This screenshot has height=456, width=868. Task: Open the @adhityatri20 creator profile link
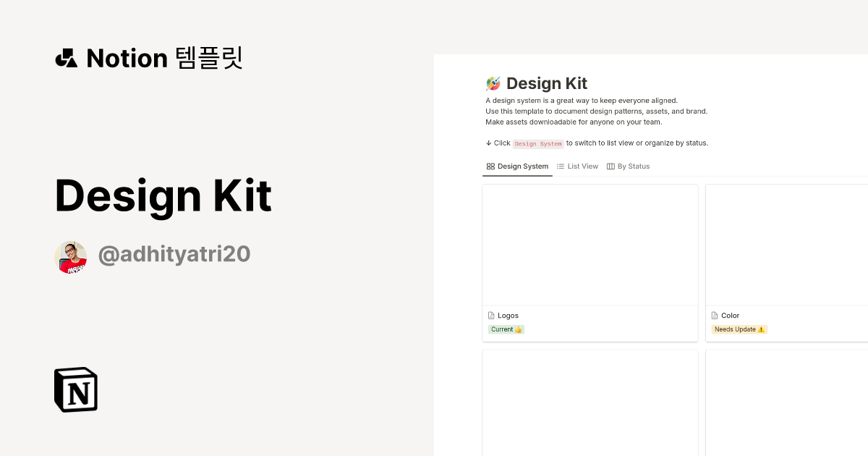[174, 254]
